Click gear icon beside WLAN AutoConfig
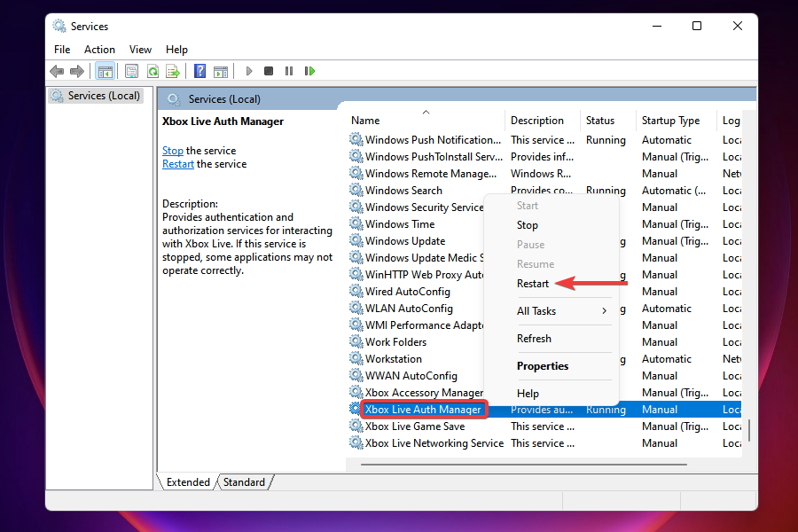 356,308
